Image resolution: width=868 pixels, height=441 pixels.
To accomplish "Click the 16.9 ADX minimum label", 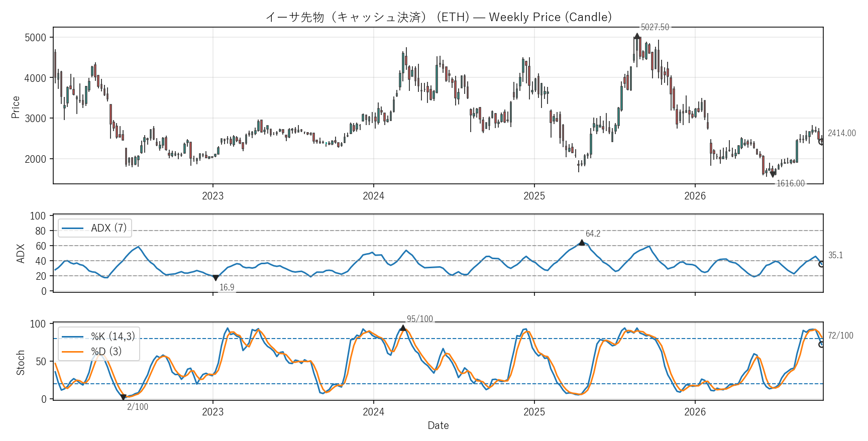I will (x=227, y=287).
